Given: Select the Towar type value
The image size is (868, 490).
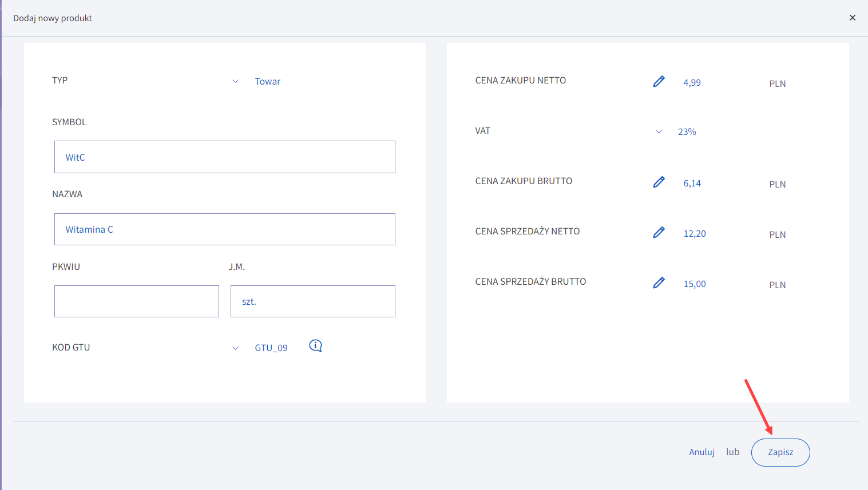Looking at the screenshot, I should [267, 81].
